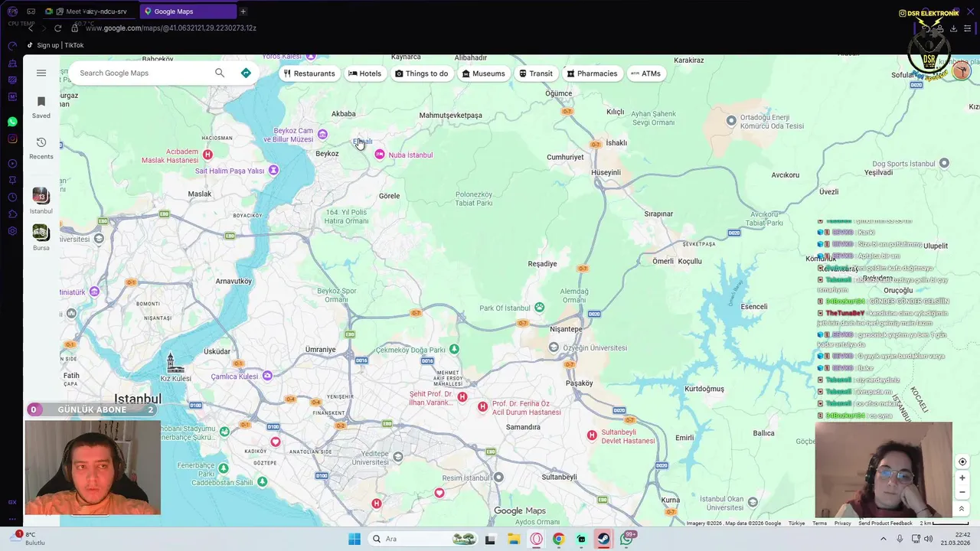This screenshot has height=551, width=980.
Task: Click the search magnifier icon in Maps
Action: (220, 73)
